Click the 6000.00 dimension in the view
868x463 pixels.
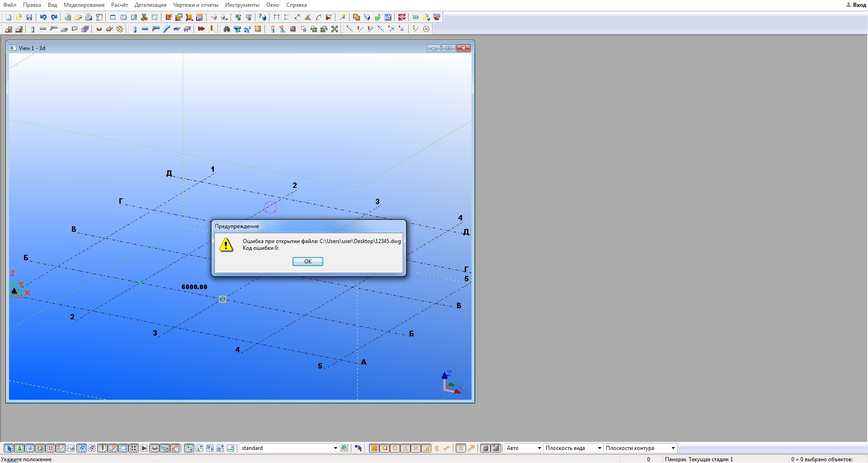[x=194, y=287]
